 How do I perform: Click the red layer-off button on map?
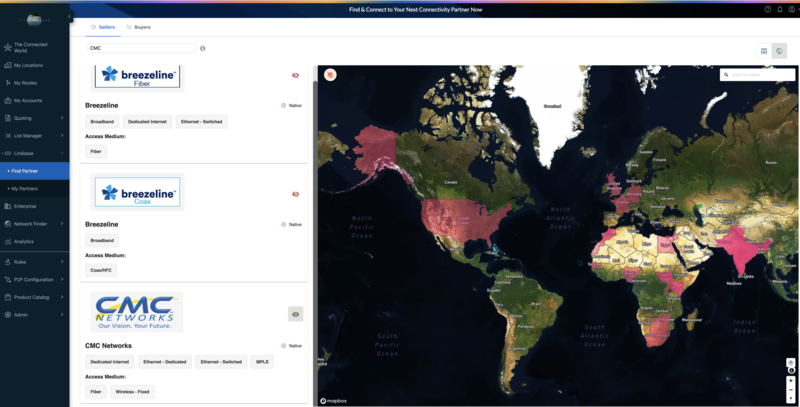point(330,75)
